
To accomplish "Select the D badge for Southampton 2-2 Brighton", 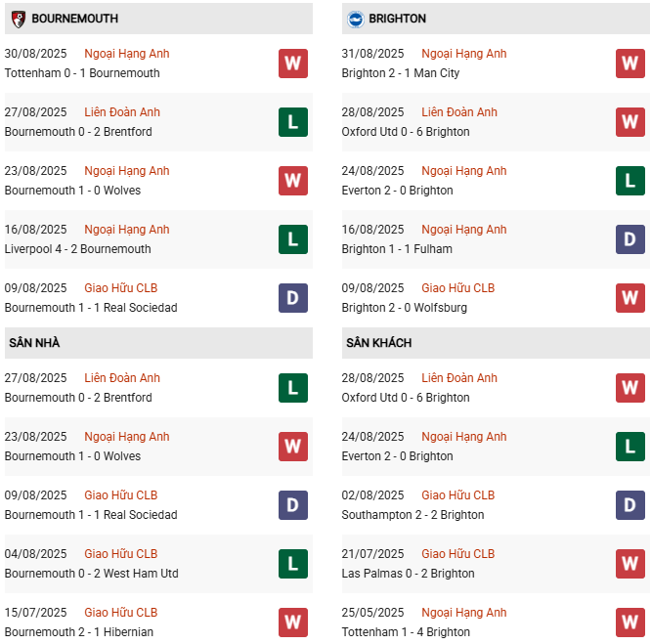I will click(x=630, y=505).
